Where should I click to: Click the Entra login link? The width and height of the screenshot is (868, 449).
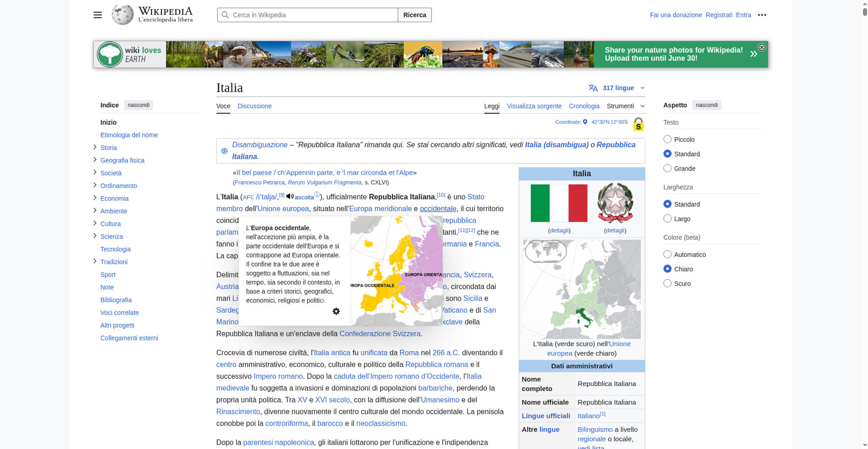pyautogui.click(x=743, y=15)
